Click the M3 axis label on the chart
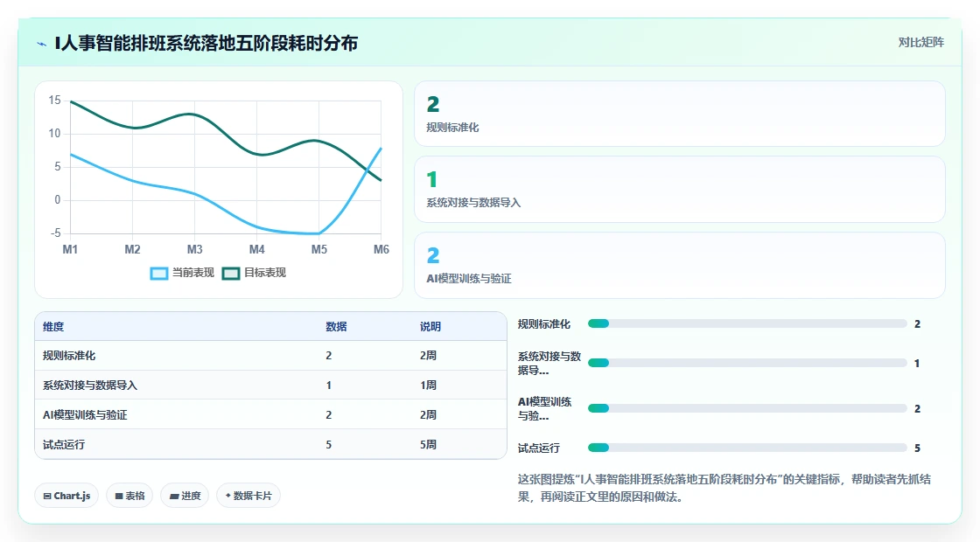980x542 pixels. [194, 250]
